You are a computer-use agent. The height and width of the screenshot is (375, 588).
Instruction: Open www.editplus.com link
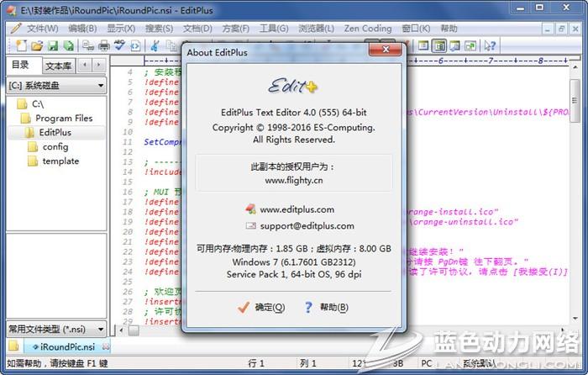tap(297, 209)
